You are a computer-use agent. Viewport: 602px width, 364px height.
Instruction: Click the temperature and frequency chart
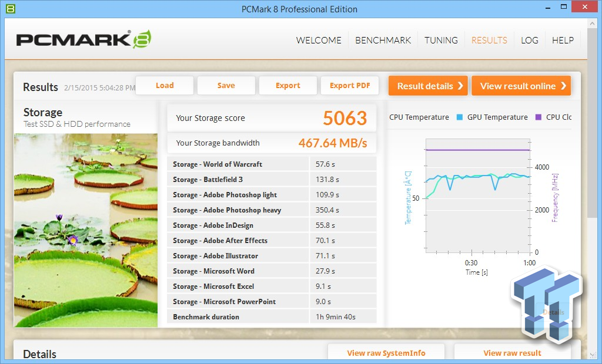(x=478, y=196)
